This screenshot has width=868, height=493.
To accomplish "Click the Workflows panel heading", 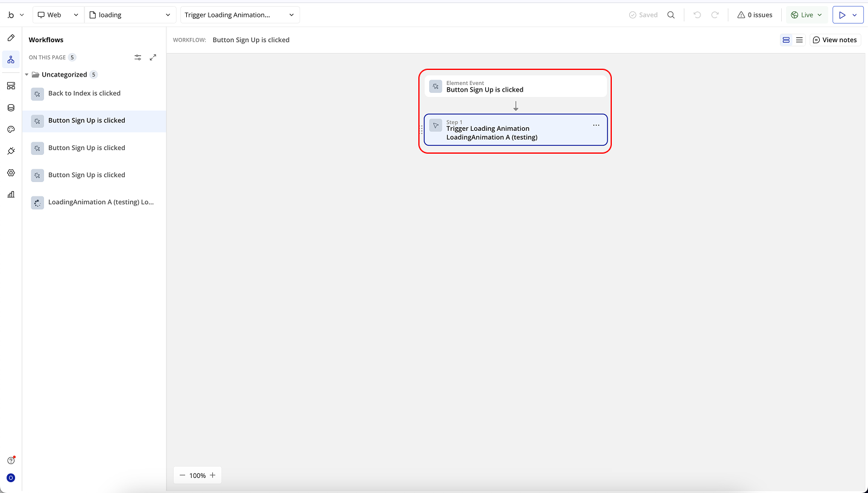I will (46, 40).
